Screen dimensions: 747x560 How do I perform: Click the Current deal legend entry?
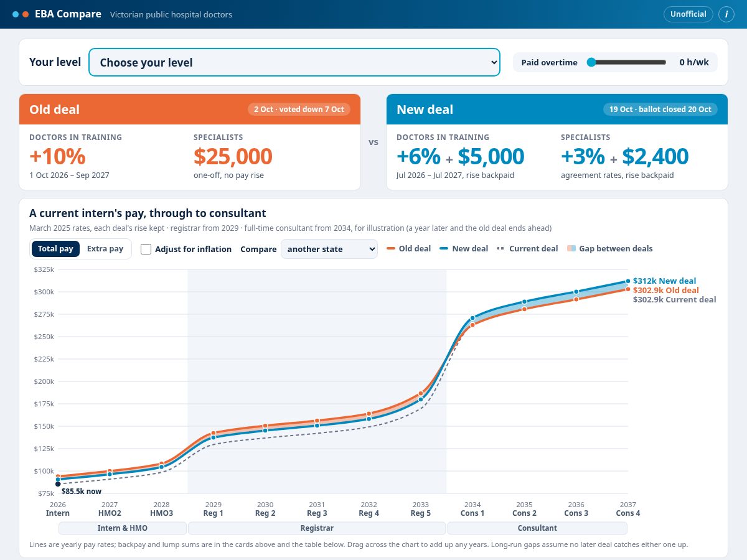coord(527,249)
